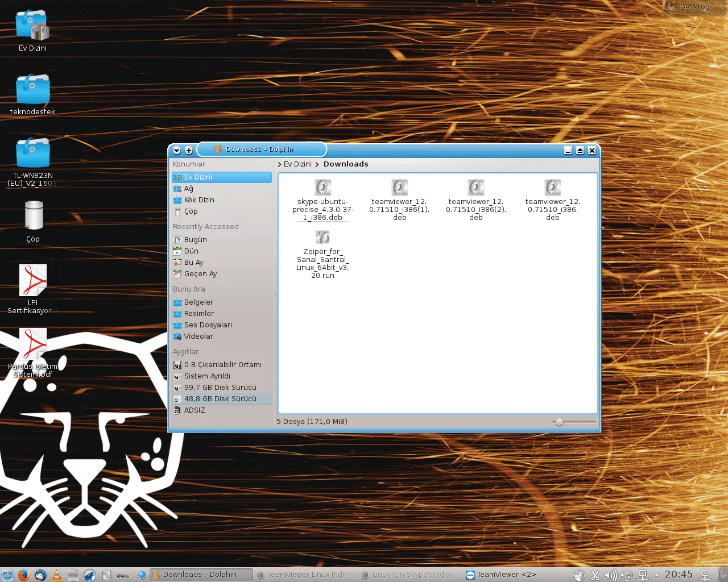Image resolution: width=728 pixels, height=582 pixels.
Task: Switch to the TeamViewer <2> taskbar window
Action: point(500,575)
